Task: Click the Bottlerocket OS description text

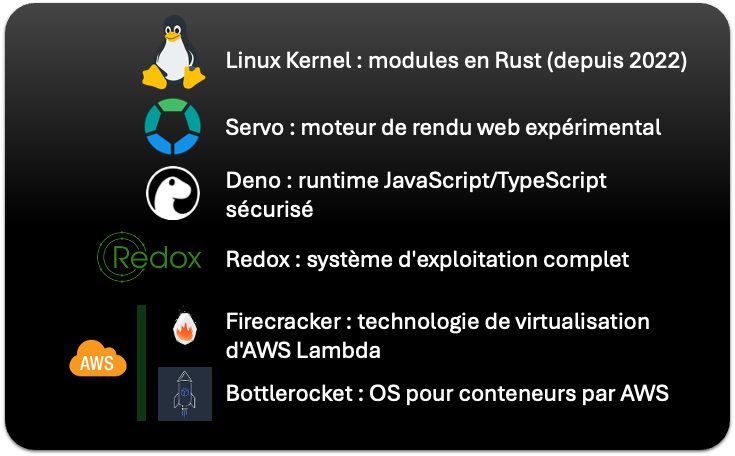Action: pos(447,394)
